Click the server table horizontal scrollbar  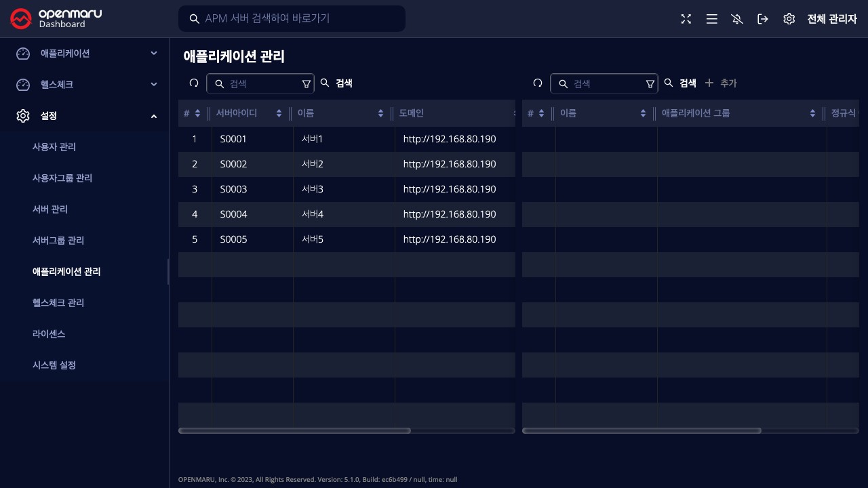294,430
